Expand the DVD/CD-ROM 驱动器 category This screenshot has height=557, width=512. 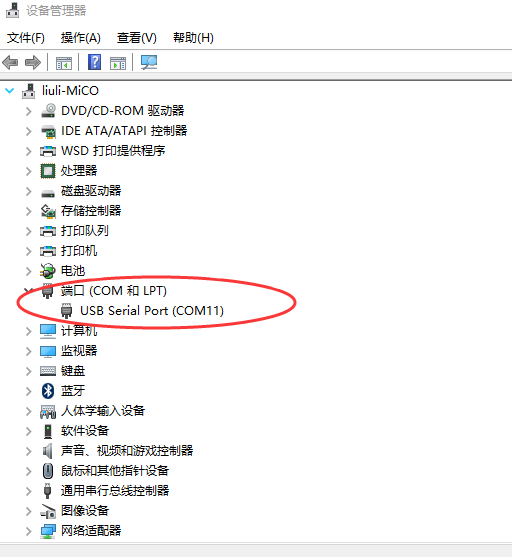tap(29, 111)
